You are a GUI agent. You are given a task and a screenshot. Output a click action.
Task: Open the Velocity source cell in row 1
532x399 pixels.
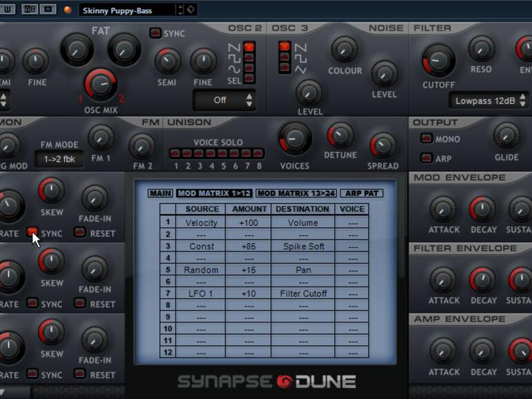pyautogui.click(x=201, y=223)
